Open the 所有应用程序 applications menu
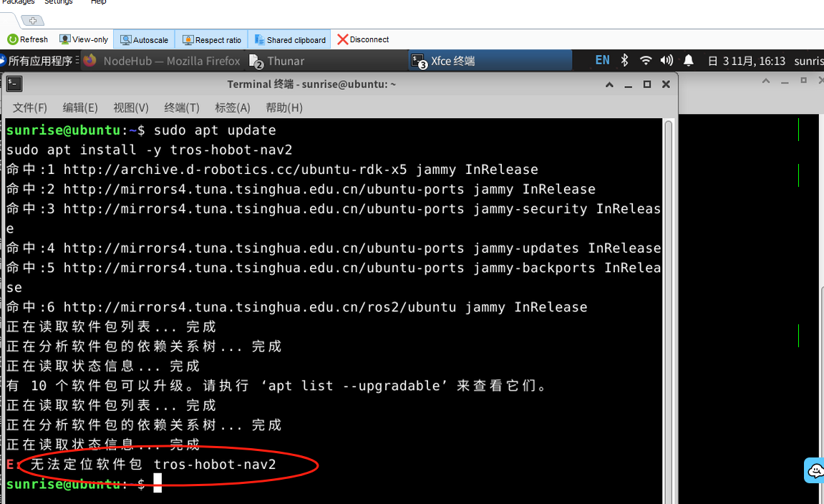The image size is (824, 504). tap(39, 61)
